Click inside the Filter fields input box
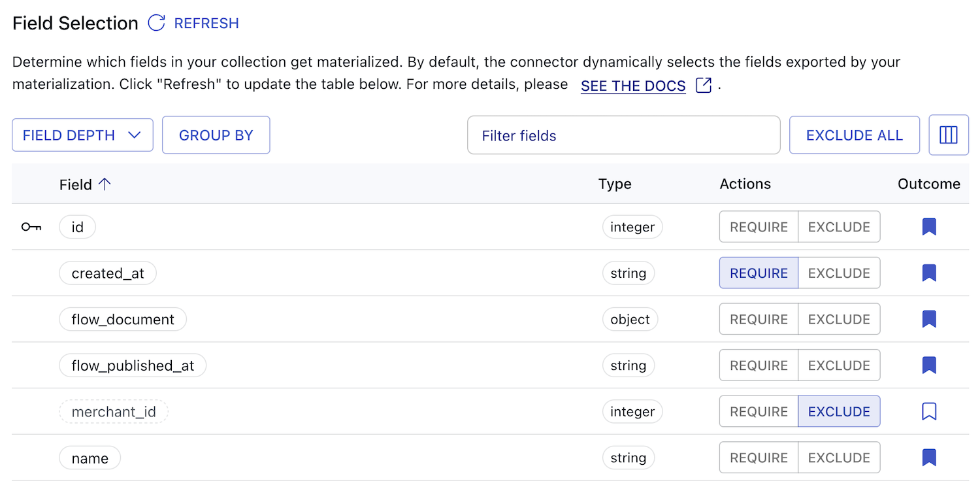Viewport: 980px width, 487px height. [623, 135]
